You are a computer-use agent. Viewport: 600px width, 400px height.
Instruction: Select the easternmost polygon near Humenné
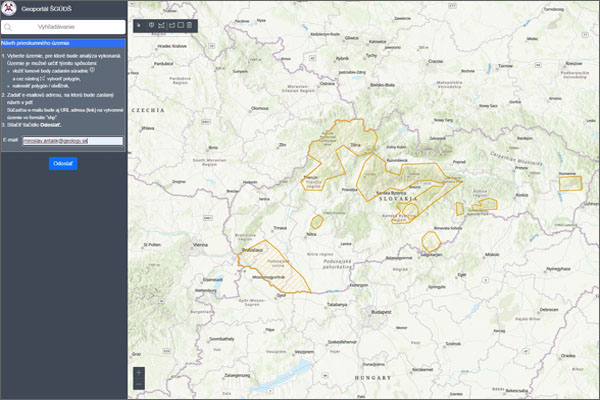570,181
